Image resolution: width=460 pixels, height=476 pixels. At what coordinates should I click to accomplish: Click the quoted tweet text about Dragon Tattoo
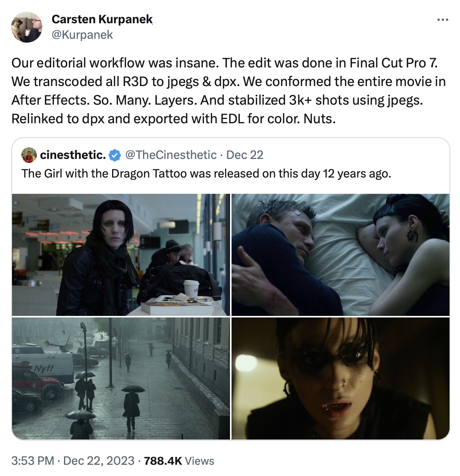(206, 173)
